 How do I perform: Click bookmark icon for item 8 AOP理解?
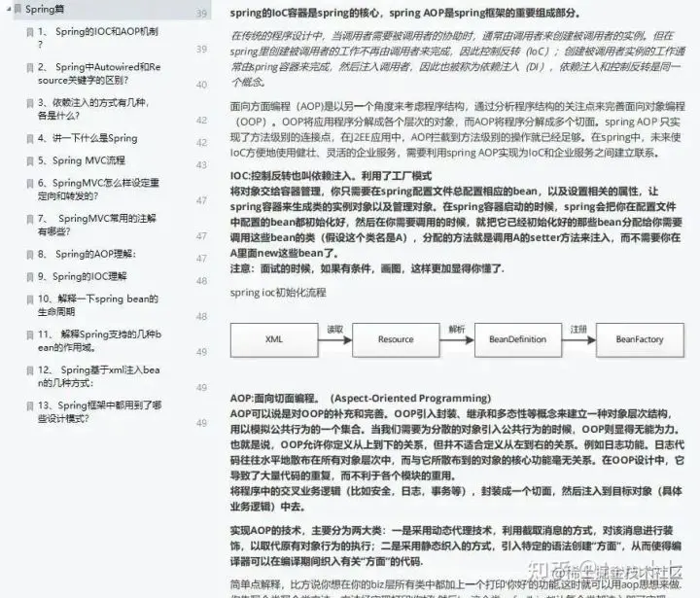coord(30,255)
